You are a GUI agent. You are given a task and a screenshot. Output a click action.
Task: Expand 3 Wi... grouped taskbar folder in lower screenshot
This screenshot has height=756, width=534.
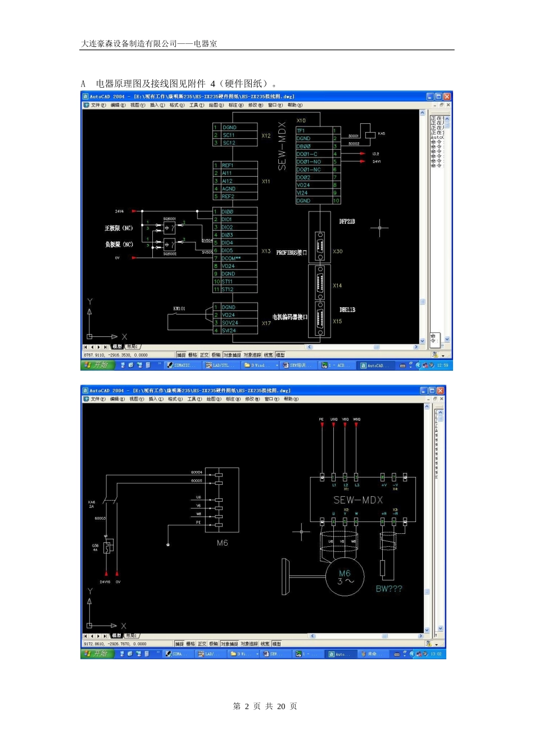pyautogui.click(x=244, y=654)
